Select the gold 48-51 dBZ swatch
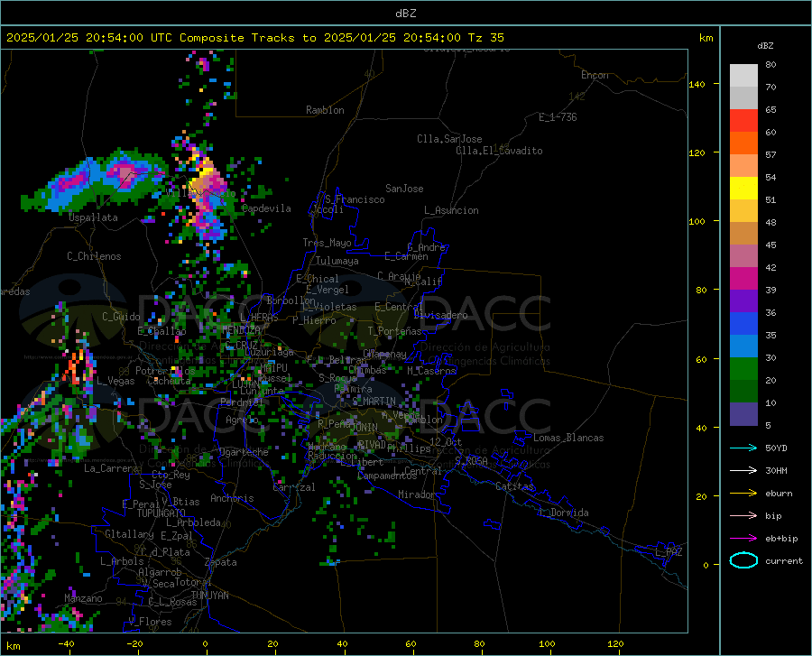Image resolution: width=812 pixels, height=656 pixels. (743, 211)
